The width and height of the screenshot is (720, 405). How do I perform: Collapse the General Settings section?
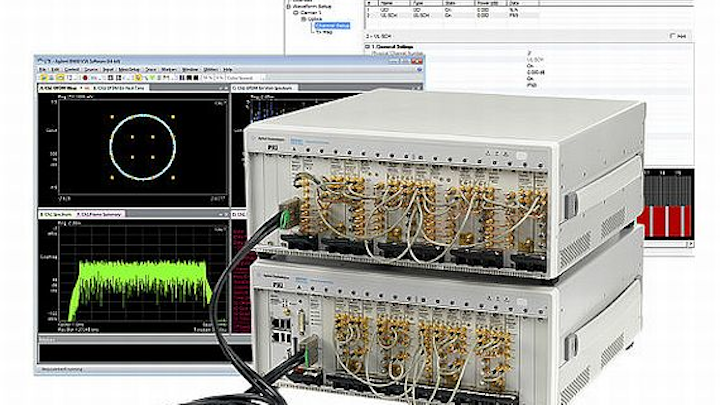(367, 47)
